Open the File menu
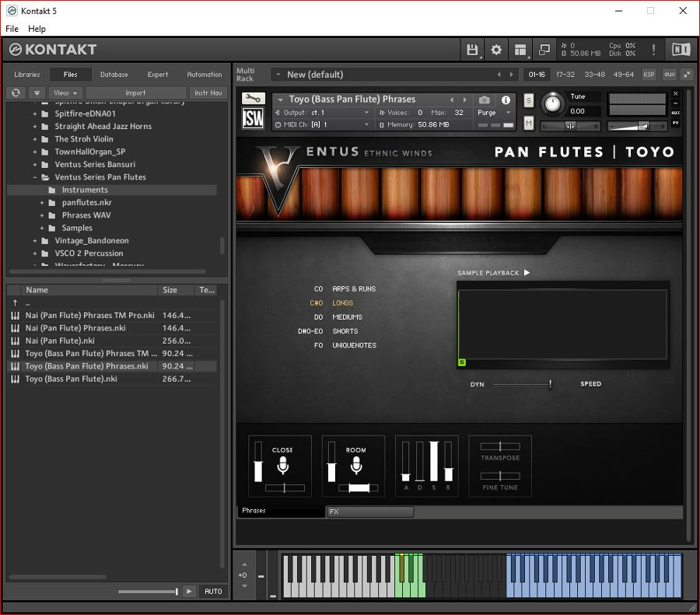 (12, 29)
